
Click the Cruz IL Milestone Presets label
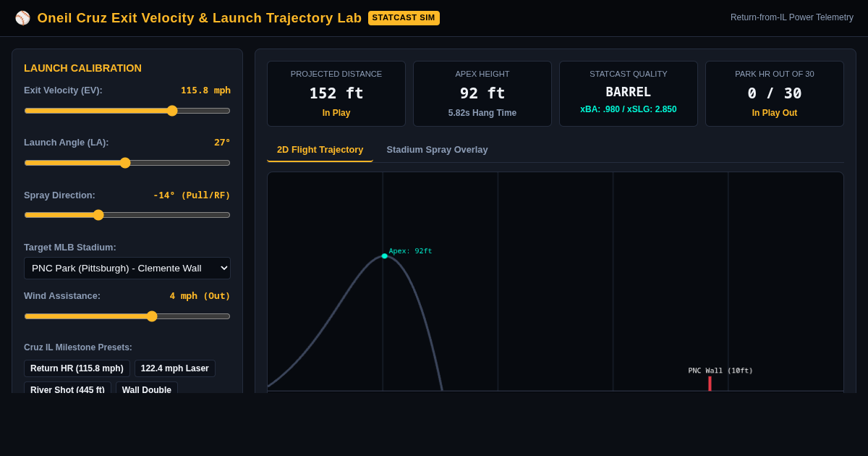point(78,347)
